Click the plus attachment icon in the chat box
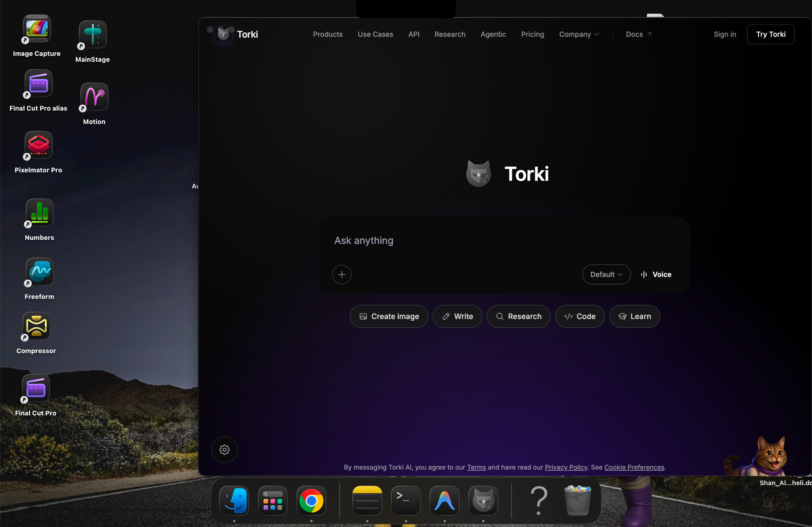Viewport: 812px width, 527px height. coord(341,274)
